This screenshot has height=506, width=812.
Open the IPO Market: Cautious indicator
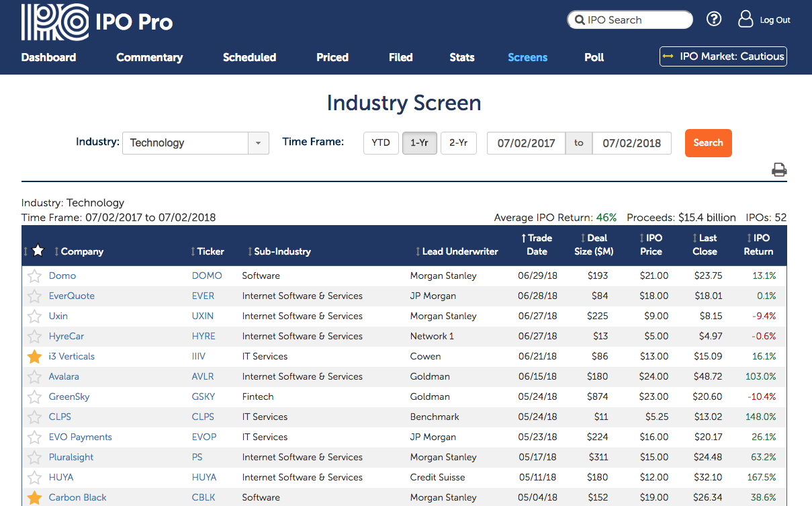[723, 56]
